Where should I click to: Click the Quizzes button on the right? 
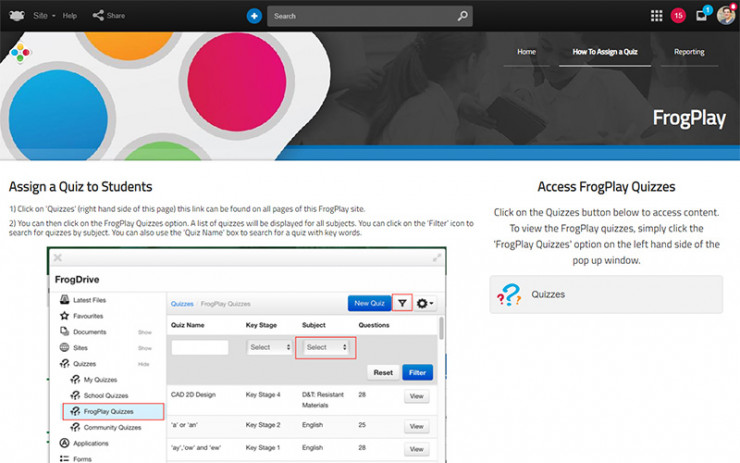click(x=606, y=295)
